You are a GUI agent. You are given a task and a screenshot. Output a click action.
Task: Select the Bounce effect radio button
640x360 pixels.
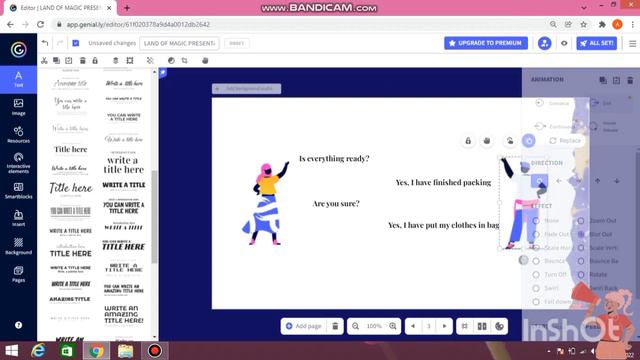click(536, 261)
